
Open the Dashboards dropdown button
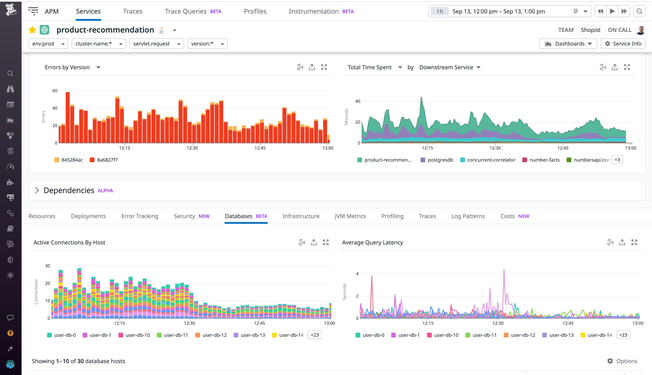[x=568, y=44]
